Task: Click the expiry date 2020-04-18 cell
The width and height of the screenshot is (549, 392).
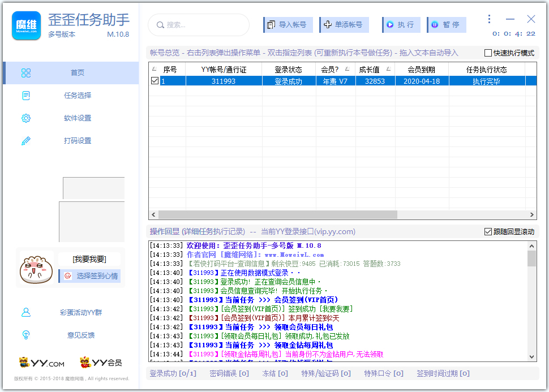Action: click(x=422, y=81)
